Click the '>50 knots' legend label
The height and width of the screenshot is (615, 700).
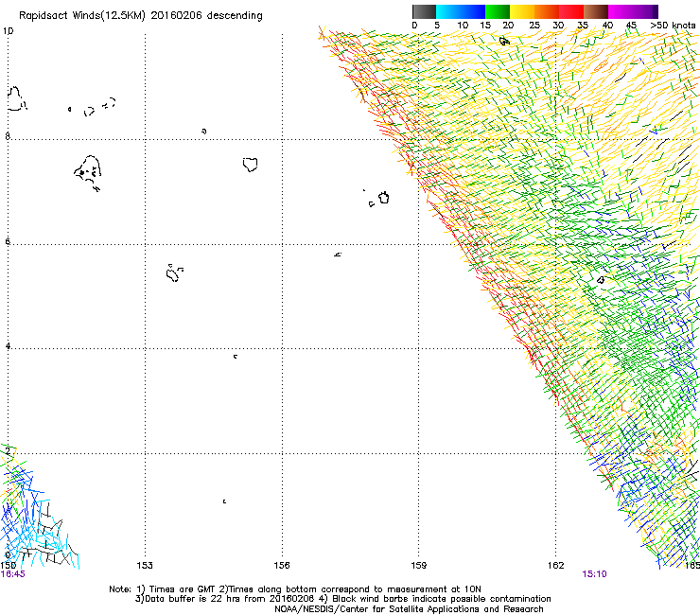(673, 26)
